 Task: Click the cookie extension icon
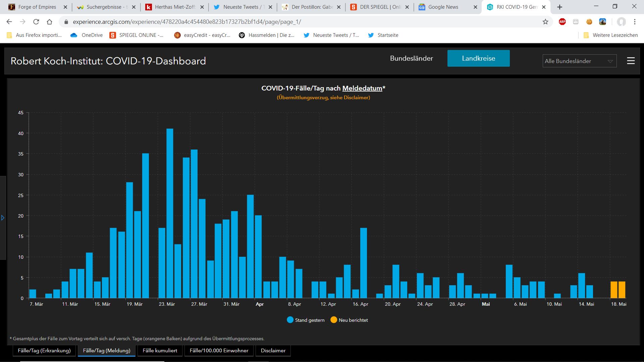589,22
